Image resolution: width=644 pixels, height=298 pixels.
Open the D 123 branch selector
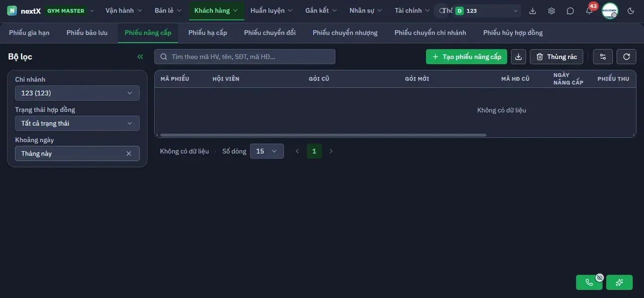(x=487, y=11)
